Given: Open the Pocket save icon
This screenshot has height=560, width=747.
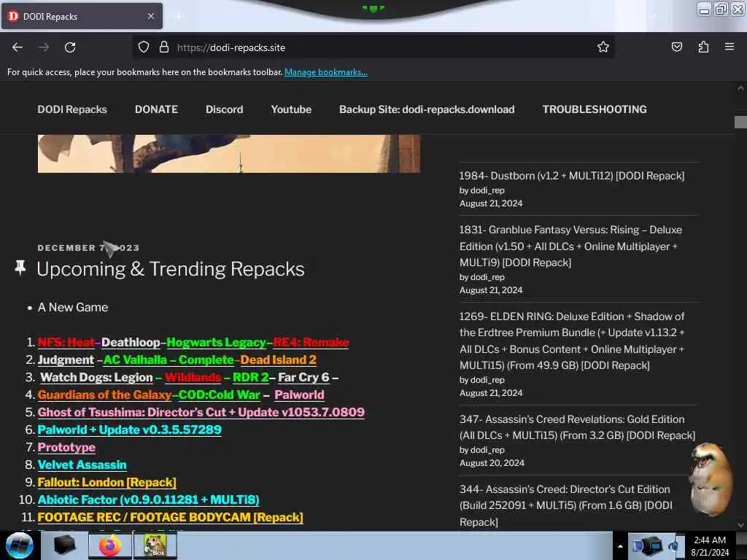Looking at the screenshot, I should pos(676,47).
